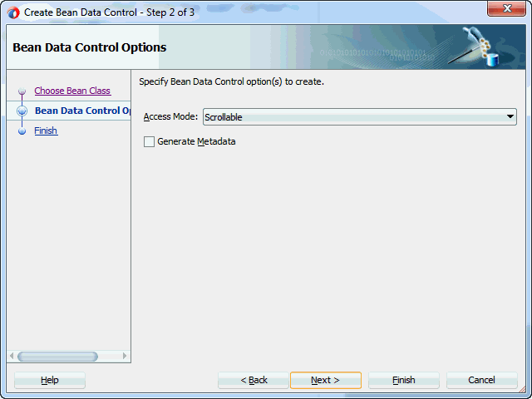Go to the Choose Bean Class step

pyautogui.click(x=72, y=91)
